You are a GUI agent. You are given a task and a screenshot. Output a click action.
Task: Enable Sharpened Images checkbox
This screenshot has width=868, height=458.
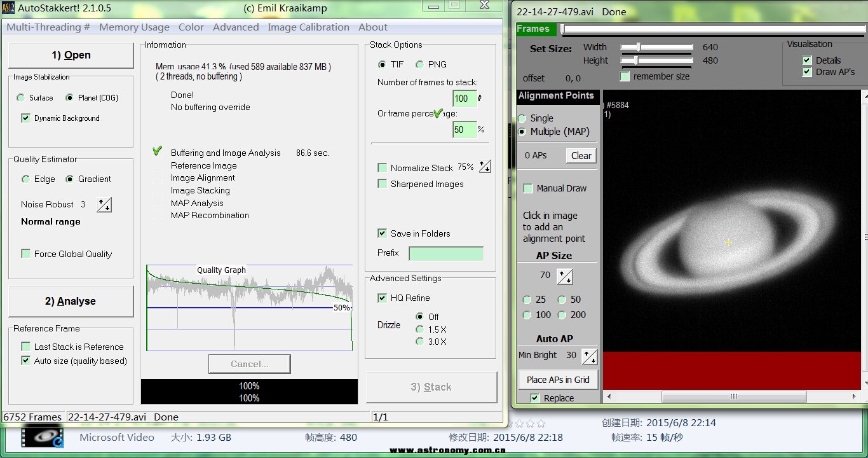click(382, 184)
